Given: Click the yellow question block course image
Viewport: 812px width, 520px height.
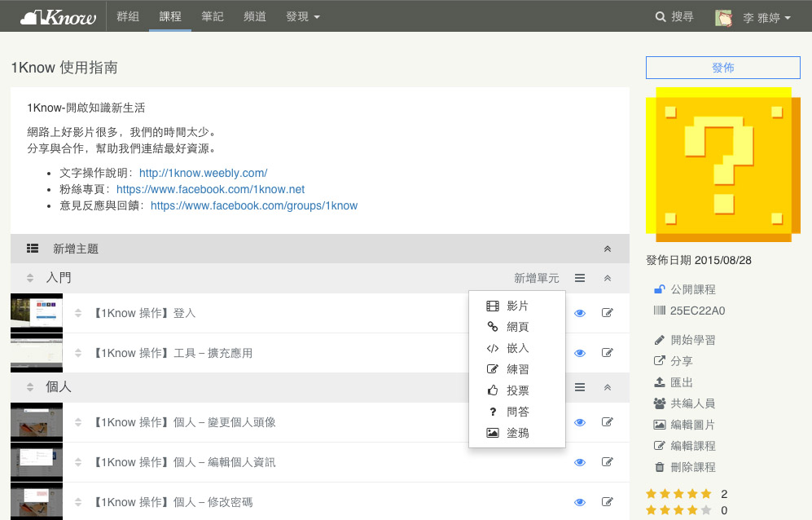Looking at the screenshot, I should pos(723,165).
